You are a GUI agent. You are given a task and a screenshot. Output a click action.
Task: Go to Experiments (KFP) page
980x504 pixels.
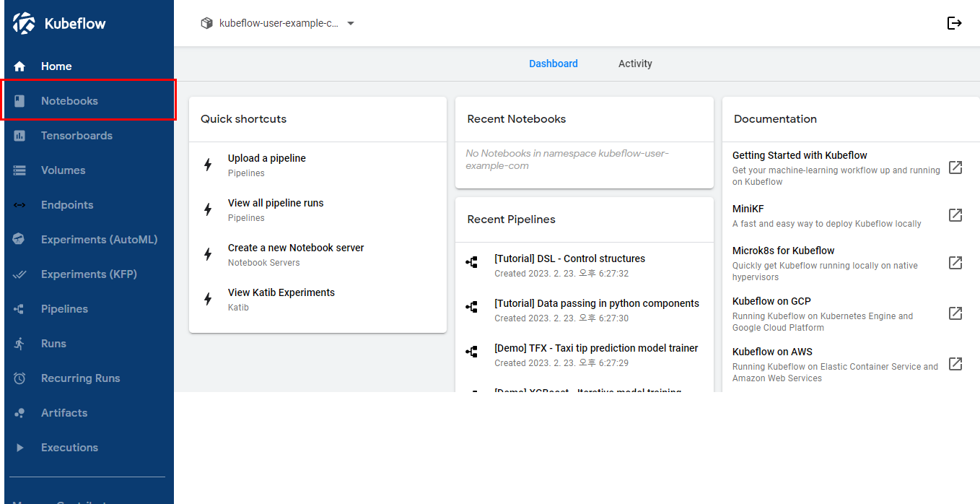point(89,274)
